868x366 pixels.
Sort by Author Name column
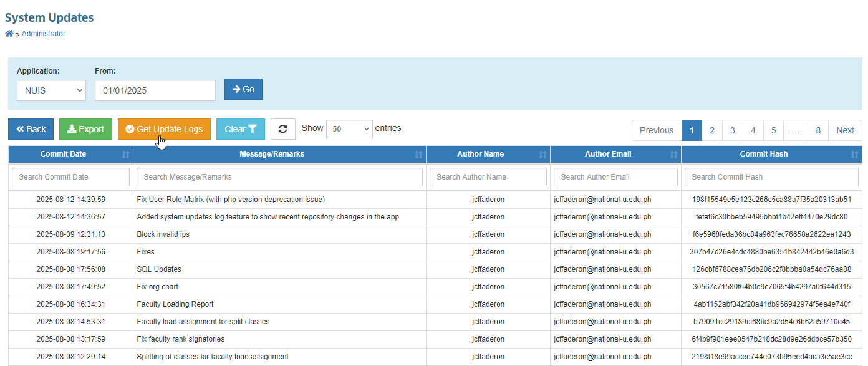tap(542, 154)
